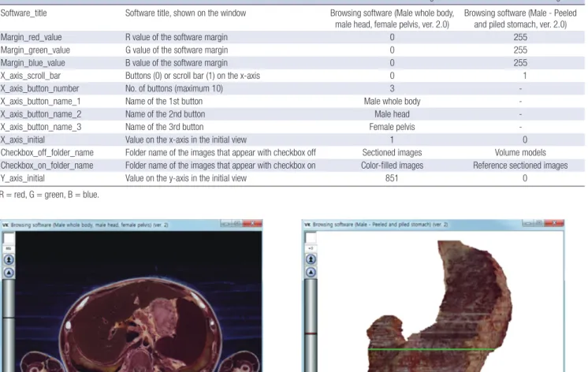The width and height of the screenshot is (588, 372).
Task: Click the green line on stomach model
Action: [x=431, y=349]
